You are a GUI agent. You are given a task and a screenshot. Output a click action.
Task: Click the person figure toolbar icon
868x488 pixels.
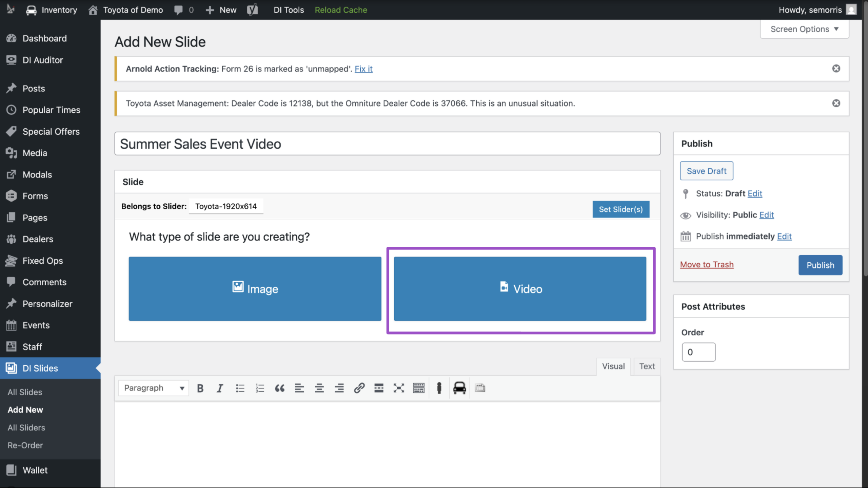[x=439, y=388]
